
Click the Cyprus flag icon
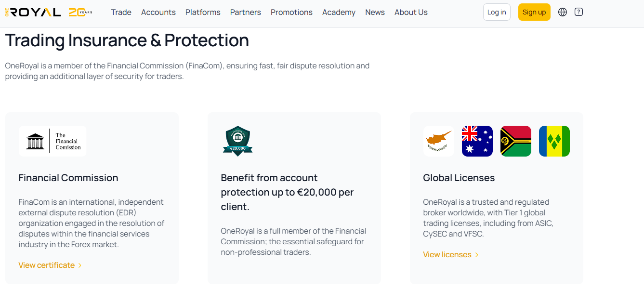coord(438,141)
